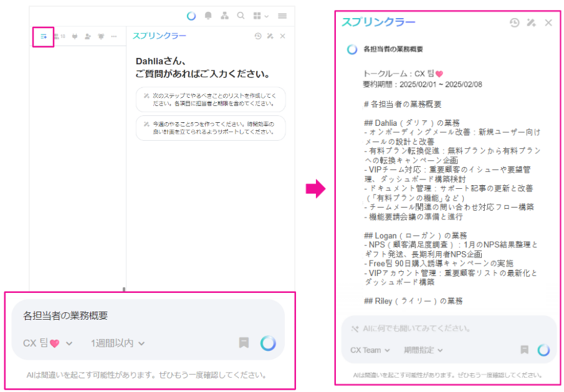Open the CX Team dropdown in right panel

[x=370, y=350]
